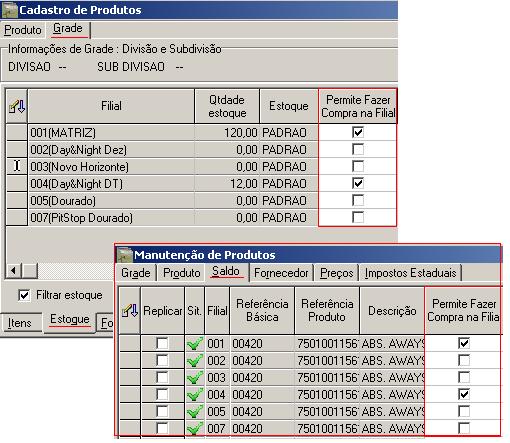This screenshot has width=510, height=443.
Task: Open Produto tab in Manutenção de Produtos
Action: coord(182,273)
